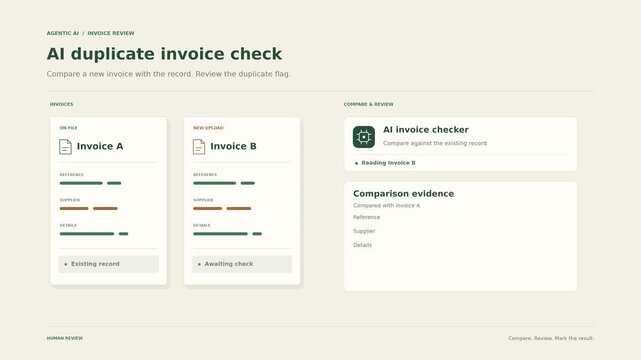
Task: Click the AI duplicate invoice check heading
Action: tap(164, 54)
